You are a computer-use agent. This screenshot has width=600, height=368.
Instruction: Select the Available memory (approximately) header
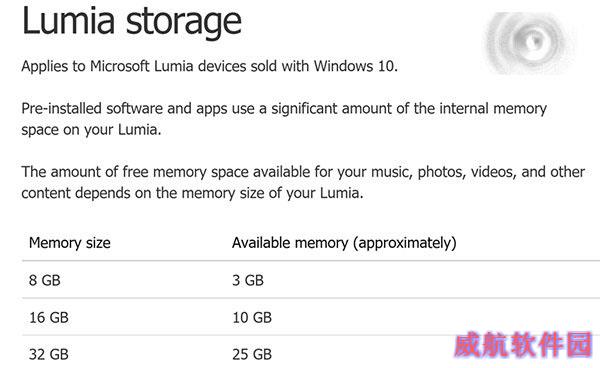tap(344, 243)
